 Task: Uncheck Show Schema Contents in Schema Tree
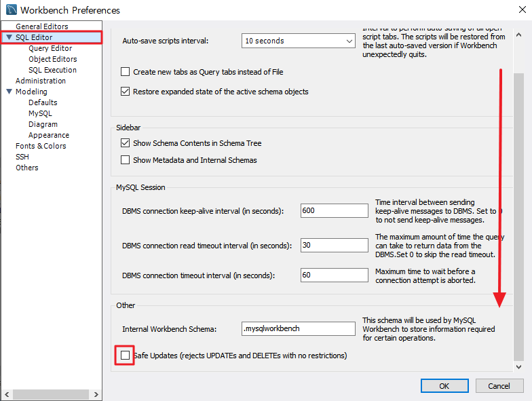(125, 142)
